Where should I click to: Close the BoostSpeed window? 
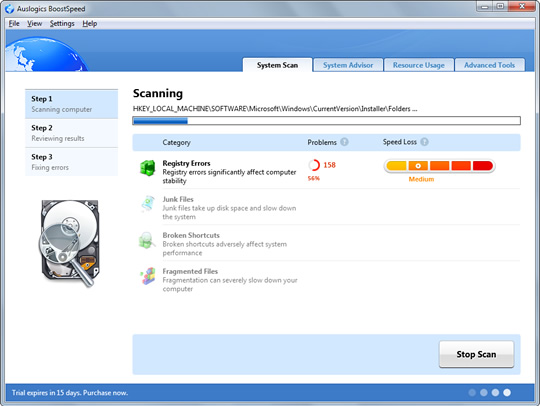click(521, 7)
